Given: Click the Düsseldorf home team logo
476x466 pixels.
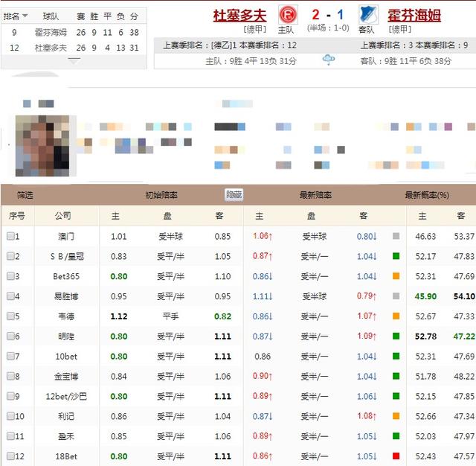Looking at the screenshot, I should click(287, 15).
